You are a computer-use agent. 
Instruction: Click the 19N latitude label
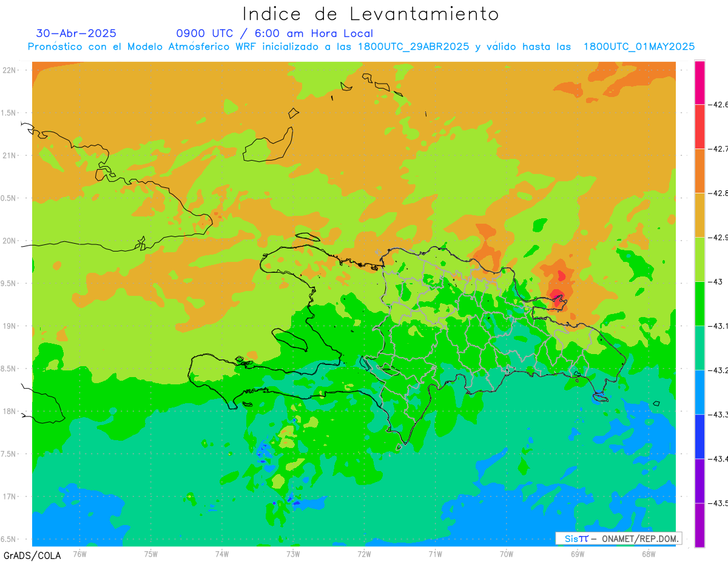(10, 326)
